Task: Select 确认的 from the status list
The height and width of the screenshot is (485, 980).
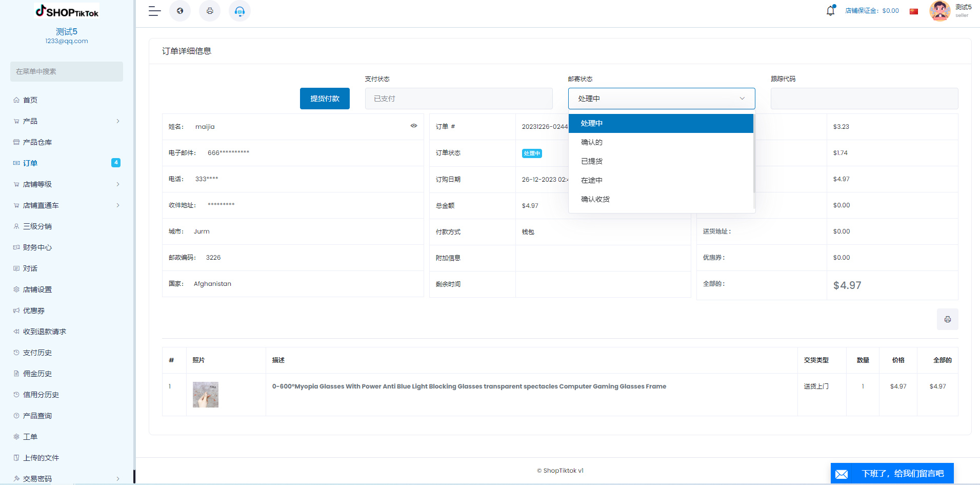Action: [592, 142]
